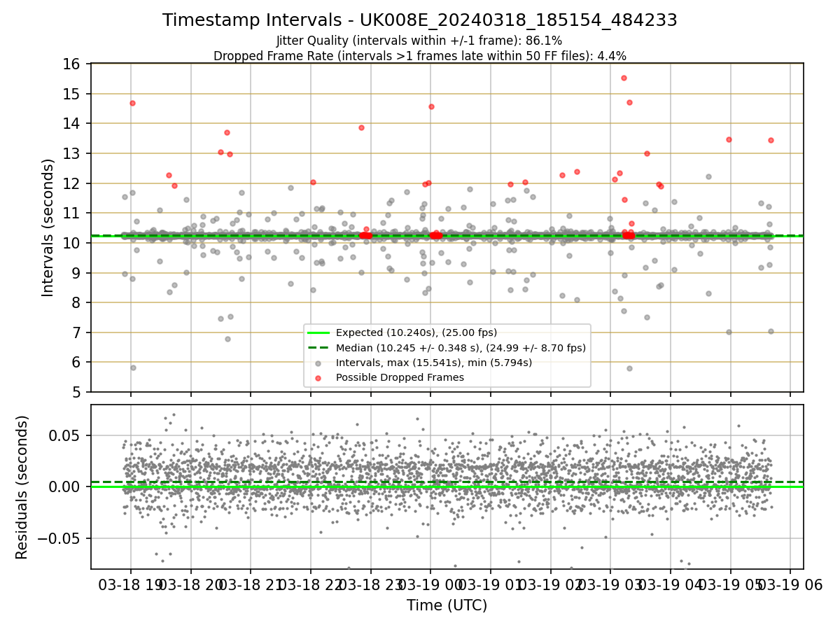Click the red point near 14.7 seconds at 03-18 19
This screenshot has width=840, height=630.
point(132,103)
